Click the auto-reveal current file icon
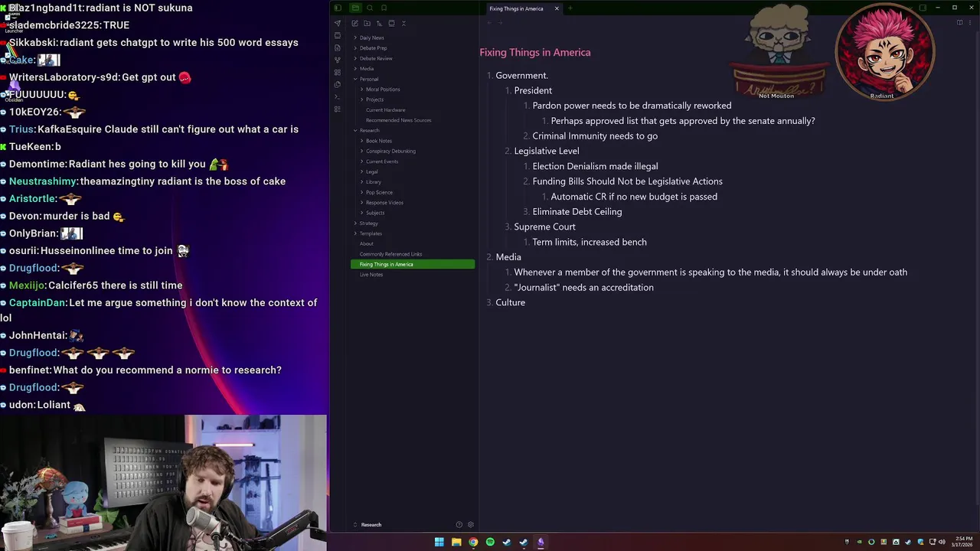Viewport: 980px width, 551px height. pos(391,23)
